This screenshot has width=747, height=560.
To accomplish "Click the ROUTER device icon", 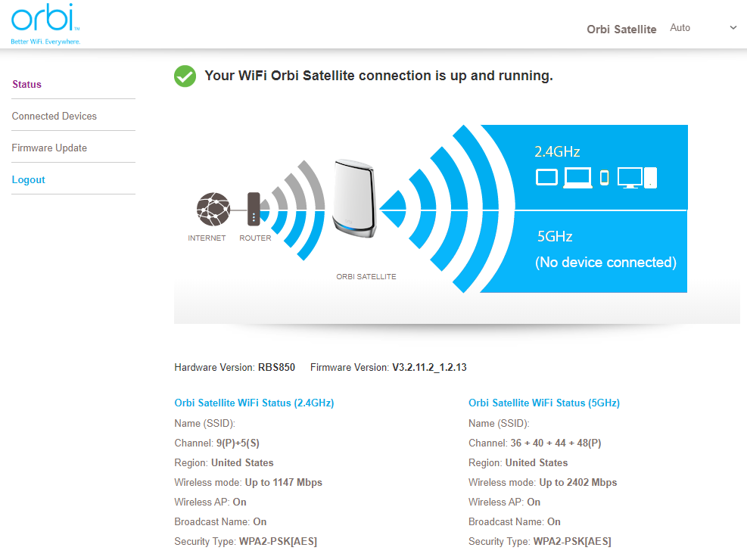I will [255, 210].
